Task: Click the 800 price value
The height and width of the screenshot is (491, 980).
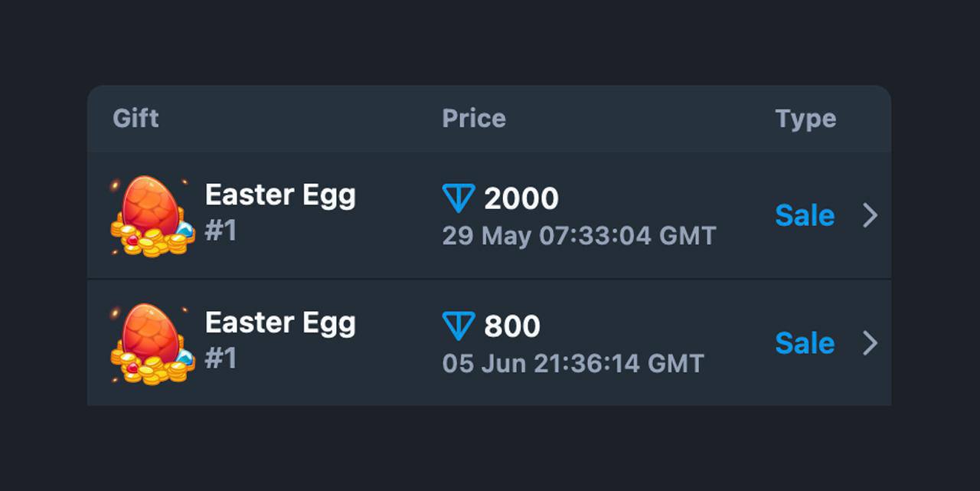Action: (512, 327)
